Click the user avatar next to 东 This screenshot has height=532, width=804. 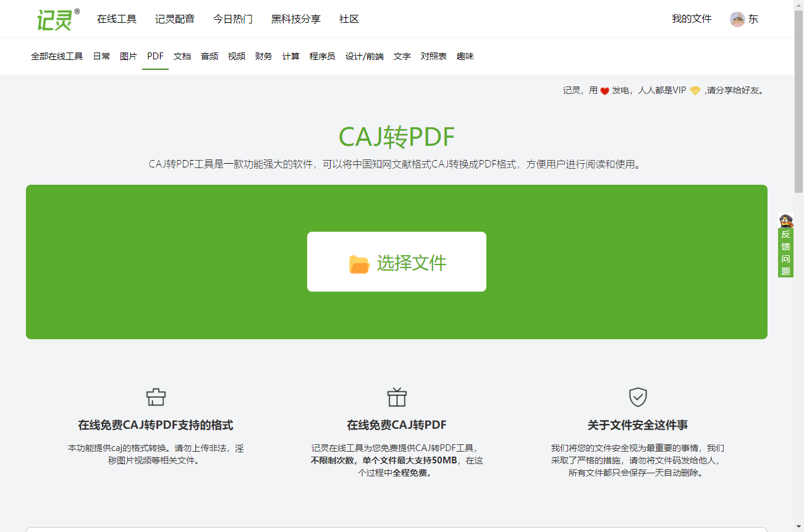click(x=737, y=19)
